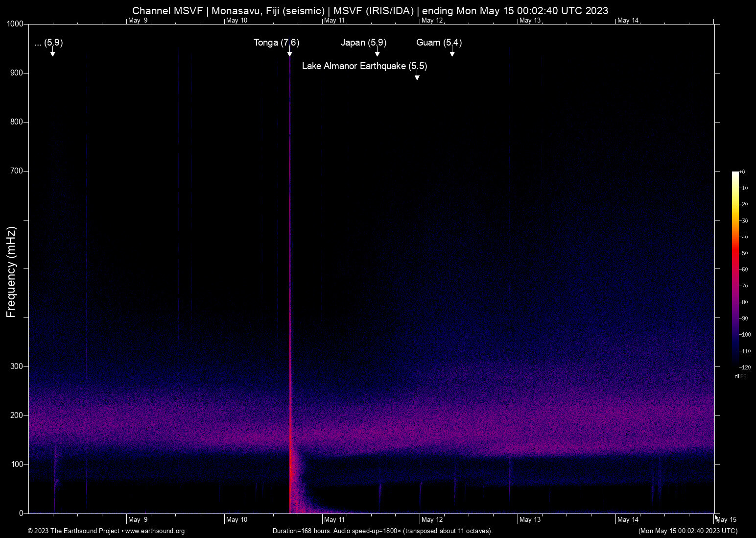Select the '+0' value on the color scale
Screen dimensions: 756x538
click(742, 172)
